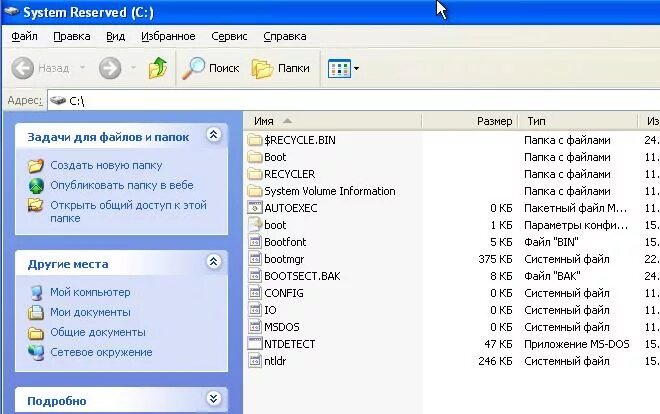Click the Back arrow button
Screen dimensions: 660x414
pos(22,68)
